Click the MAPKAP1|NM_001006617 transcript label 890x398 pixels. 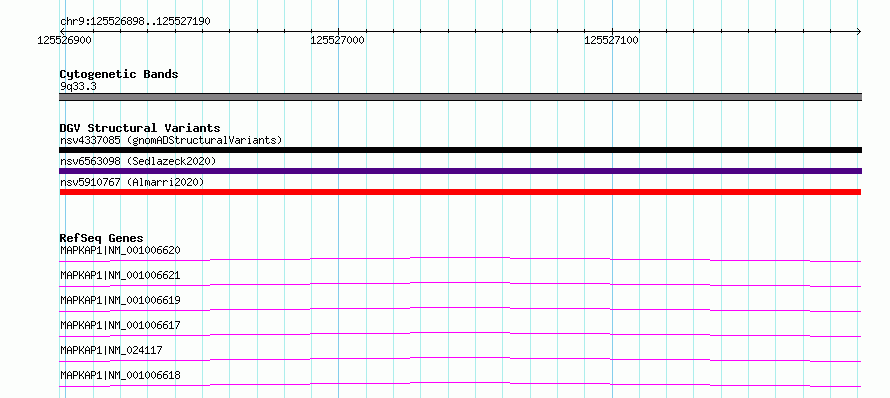[120, 325]
